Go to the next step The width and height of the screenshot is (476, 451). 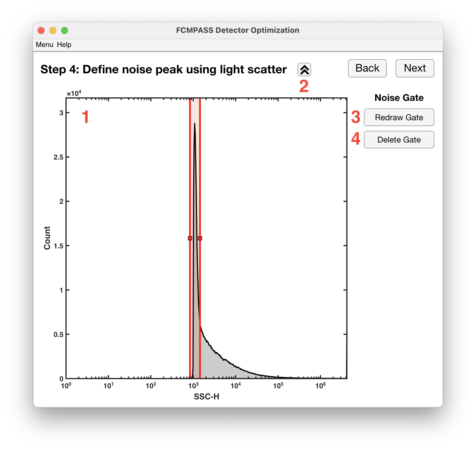point(415,68)
